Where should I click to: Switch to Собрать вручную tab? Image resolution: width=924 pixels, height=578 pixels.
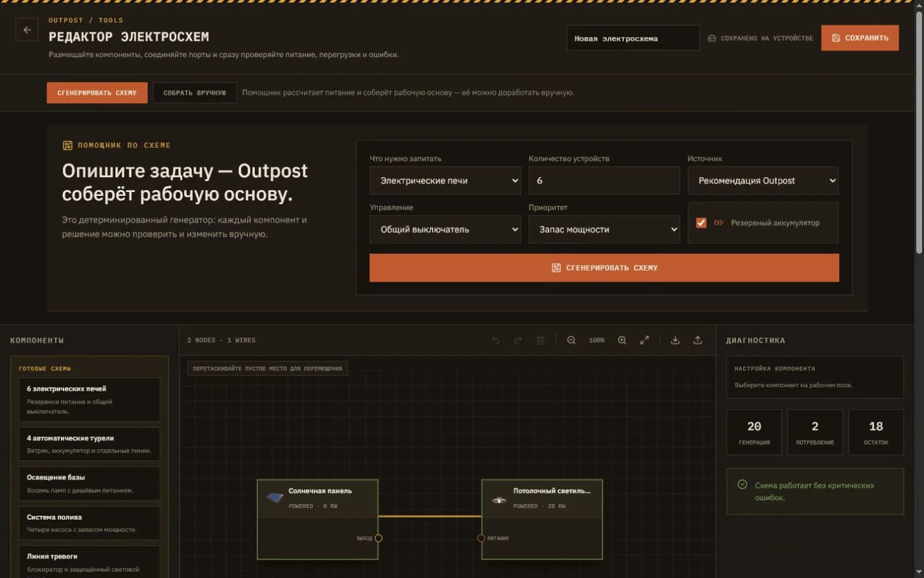(x=195, y=93)
